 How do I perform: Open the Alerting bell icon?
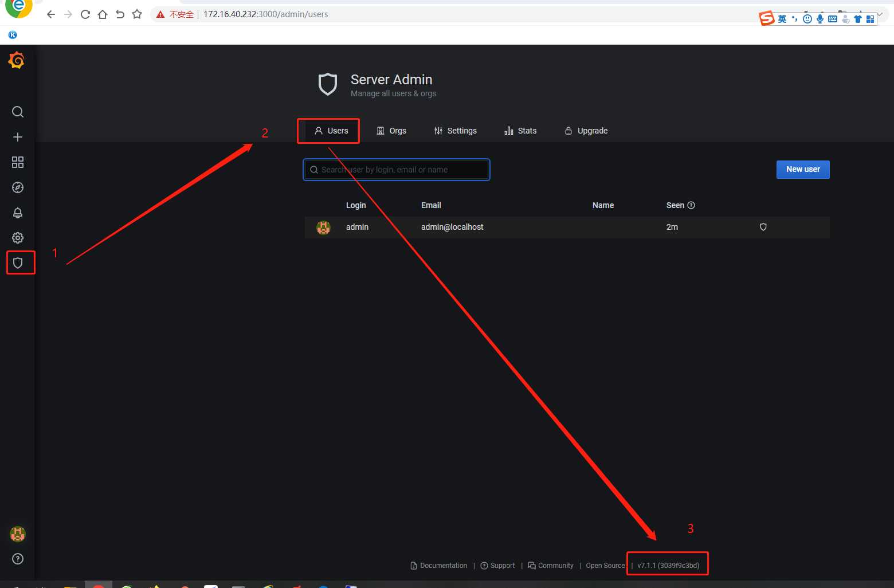(18, 213)
